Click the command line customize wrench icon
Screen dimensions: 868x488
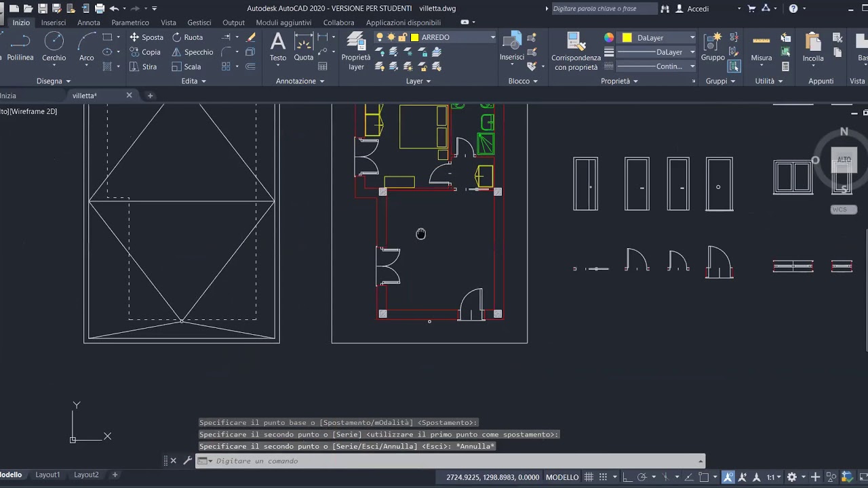[x=187, y=461]
